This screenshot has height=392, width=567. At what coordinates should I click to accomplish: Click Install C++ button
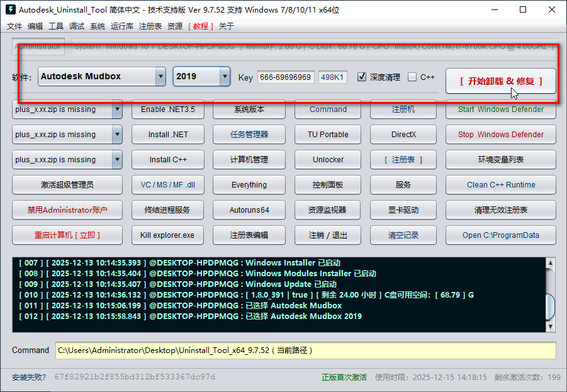168,159
